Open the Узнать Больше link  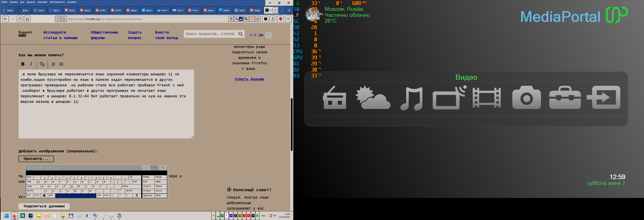coord(249,79)
